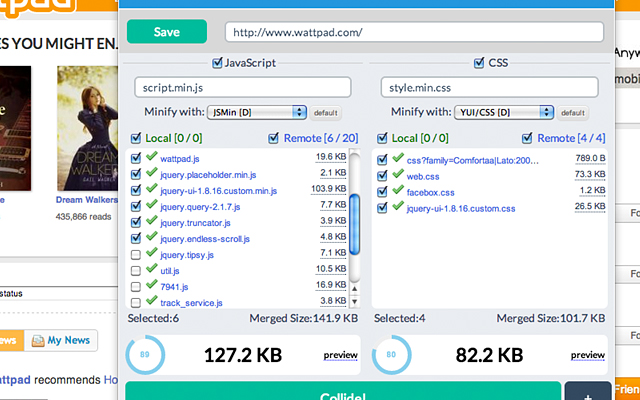Open the web.css file link

pyautogui.click(x=423, y=177)
